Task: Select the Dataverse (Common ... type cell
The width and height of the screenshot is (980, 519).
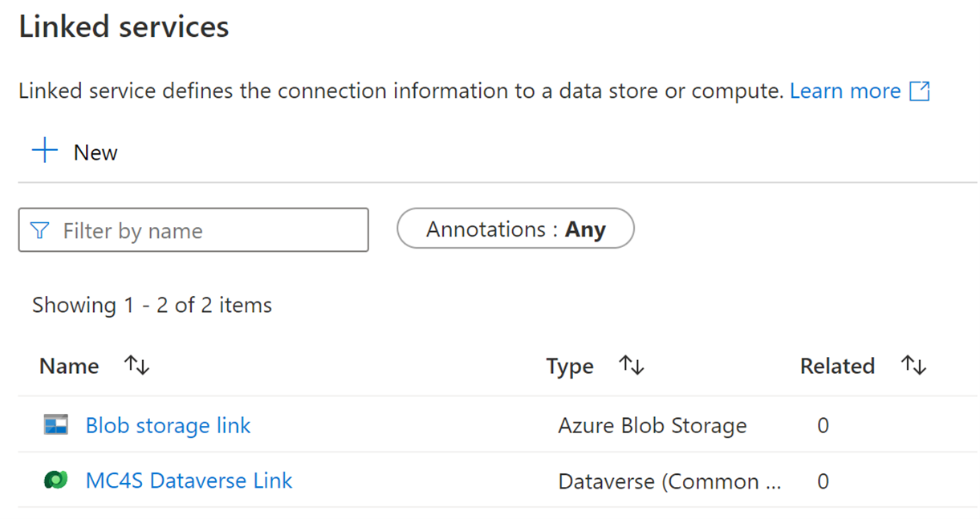Action: tap(669, 481)
